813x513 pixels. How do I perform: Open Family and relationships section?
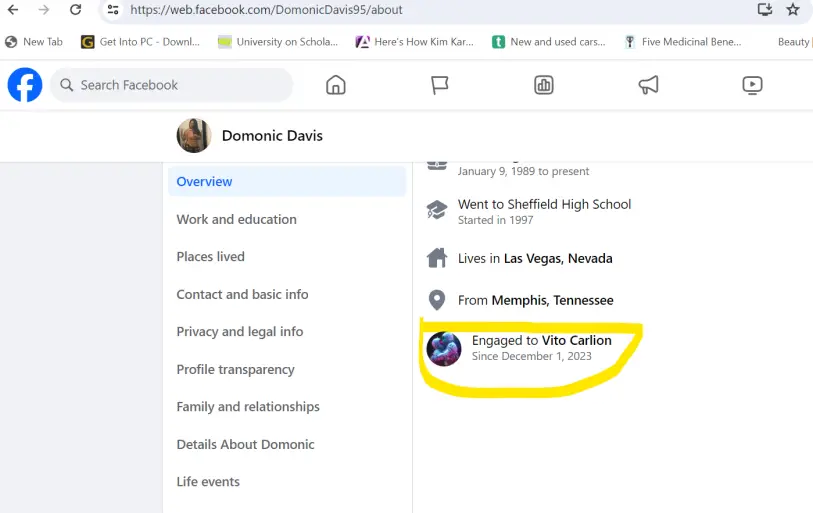click(x=248, y=407)
